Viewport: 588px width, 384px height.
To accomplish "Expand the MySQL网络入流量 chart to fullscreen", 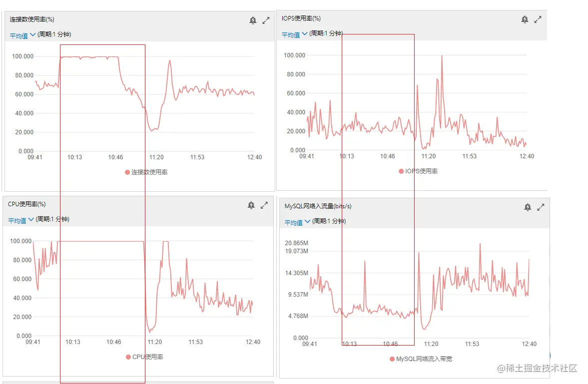I will click(541, 207).
